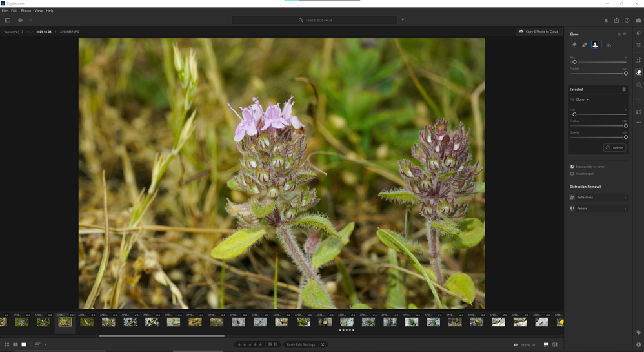Open the Masking tool icon
This screenshot has height=352, width=644.
[639, 85]
